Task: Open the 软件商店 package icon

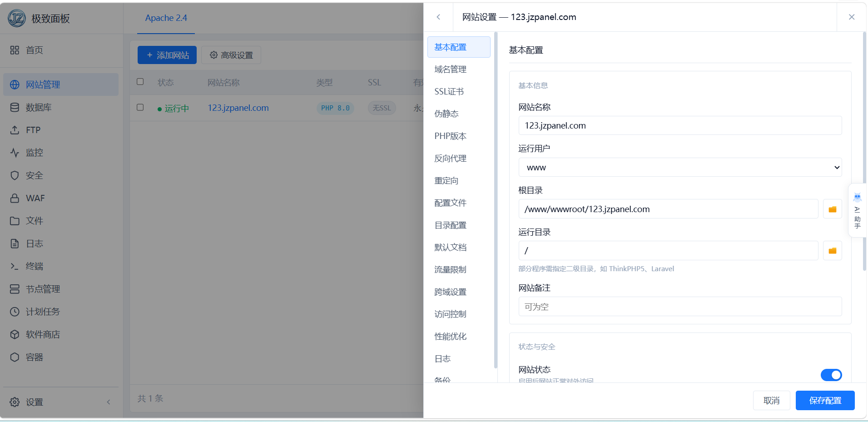Action: [x=15, y=334]
